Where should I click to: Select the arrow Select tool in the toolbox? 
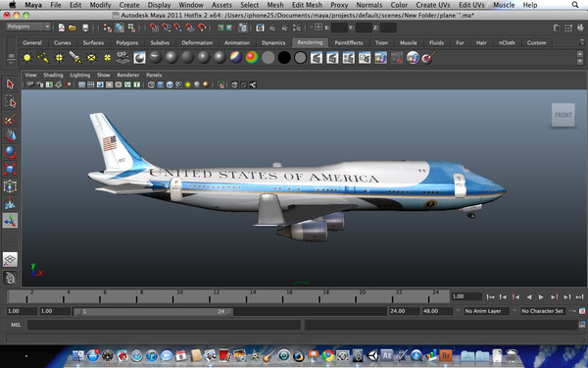click(x=10, y=84)
